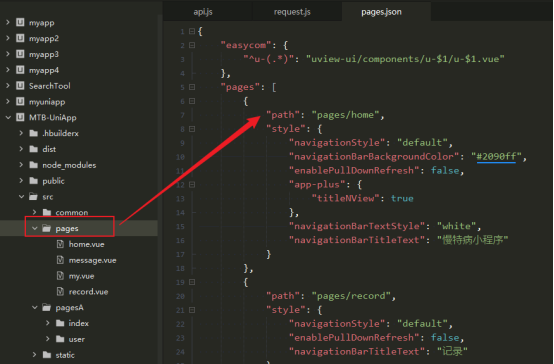Collapse the MTB-UniApp project chevron

coord(8,117)
